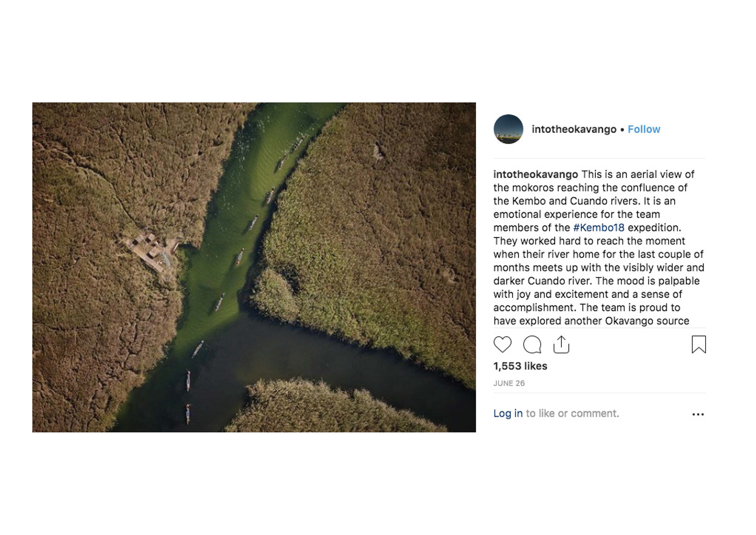Save the post with the bookmark icon
The width and height of the screenshot is (756, 535).
click(699, 344)
